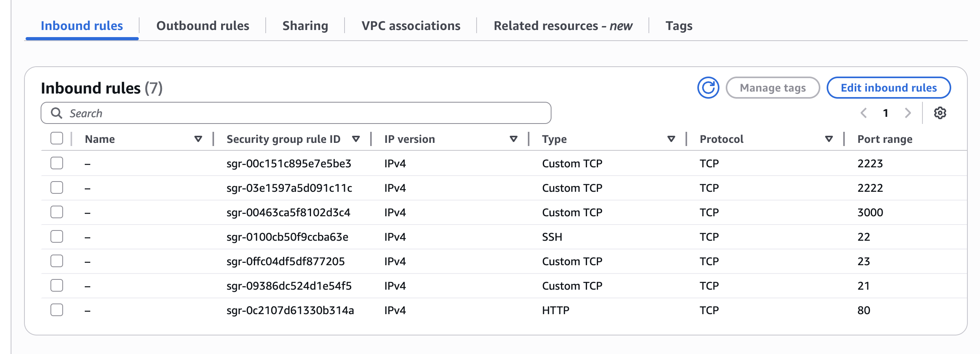Viewport: 980px width, 354px height.
Task: Check the rule with port 21
Action: [x=57, y=285]
